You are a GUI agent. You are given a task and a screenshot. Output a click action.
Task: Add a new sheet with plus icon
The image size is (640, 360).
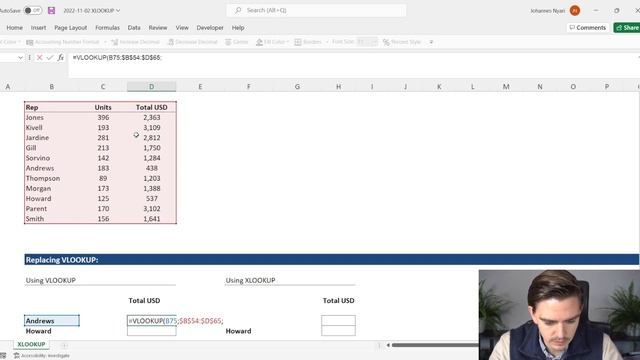[64, 345]
